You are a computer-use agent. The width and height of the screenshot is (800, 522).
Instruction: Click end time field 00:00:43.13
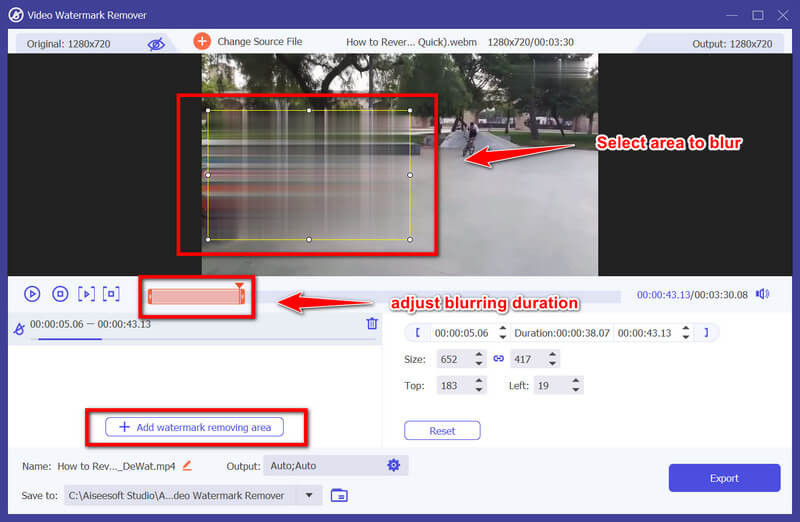[x=644, y=333]
